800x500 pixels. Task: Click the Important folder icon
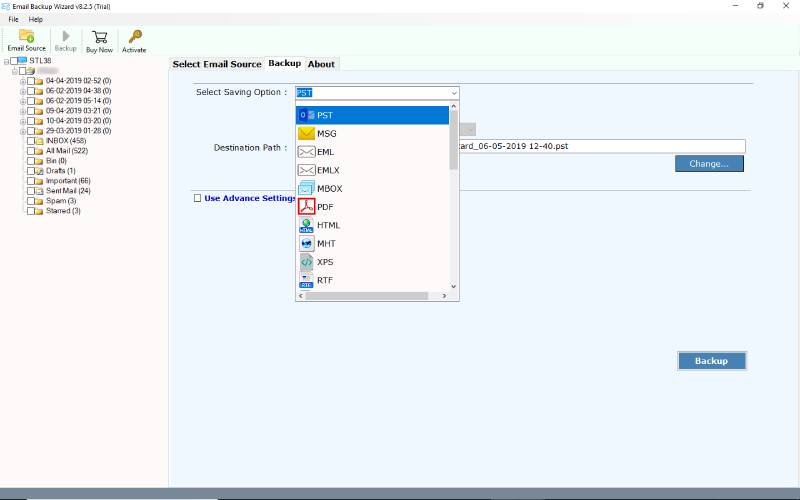(39, 181)
